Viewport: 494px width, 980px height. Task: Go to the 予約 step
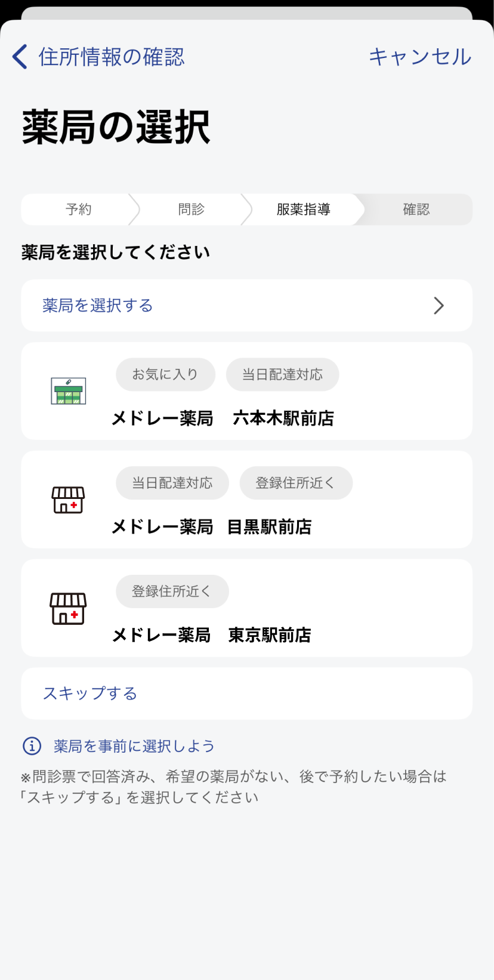coord(78,209)
